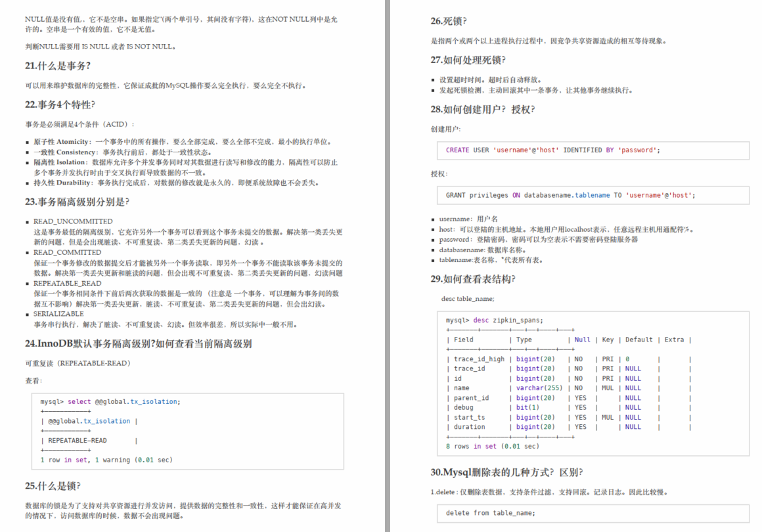
Task: Click heading '28.如何创建用户? 授权?'
Action: pos(483,110)
